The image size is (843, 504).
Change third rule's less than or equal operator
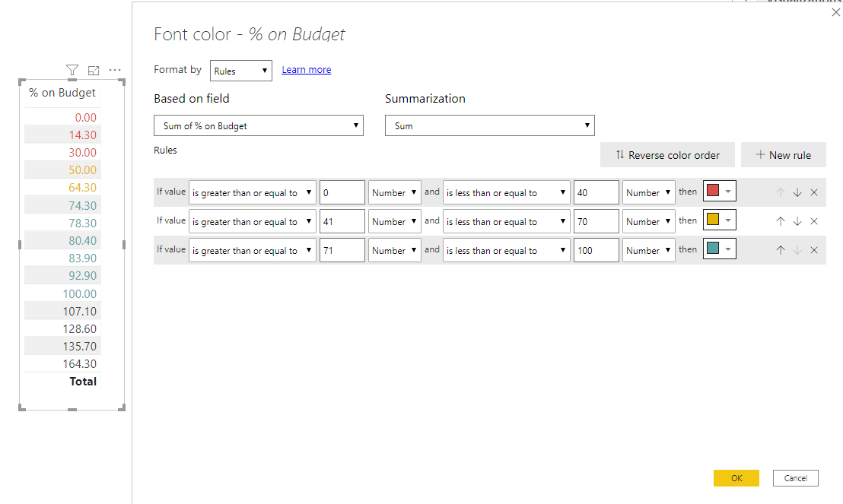pos(507,250)
